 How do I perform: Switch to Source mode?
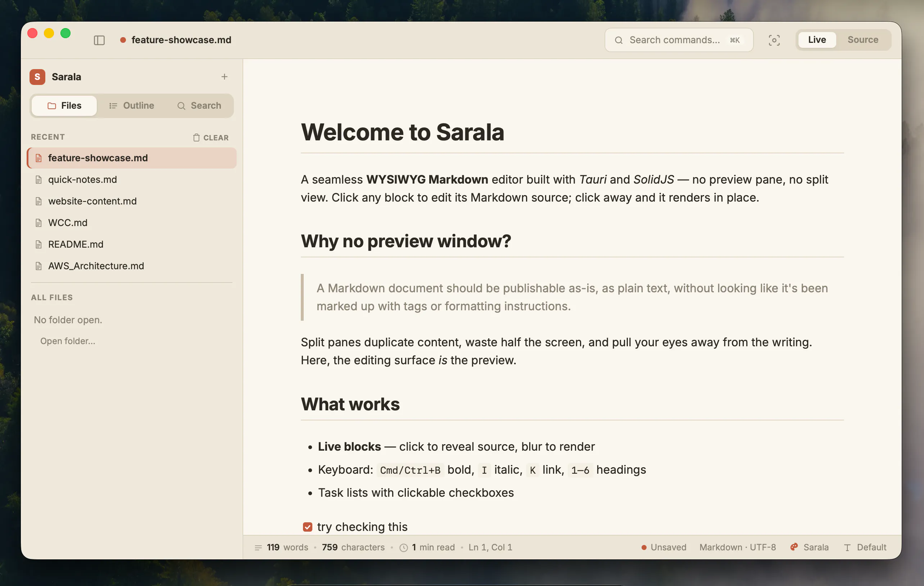point(862,40)
